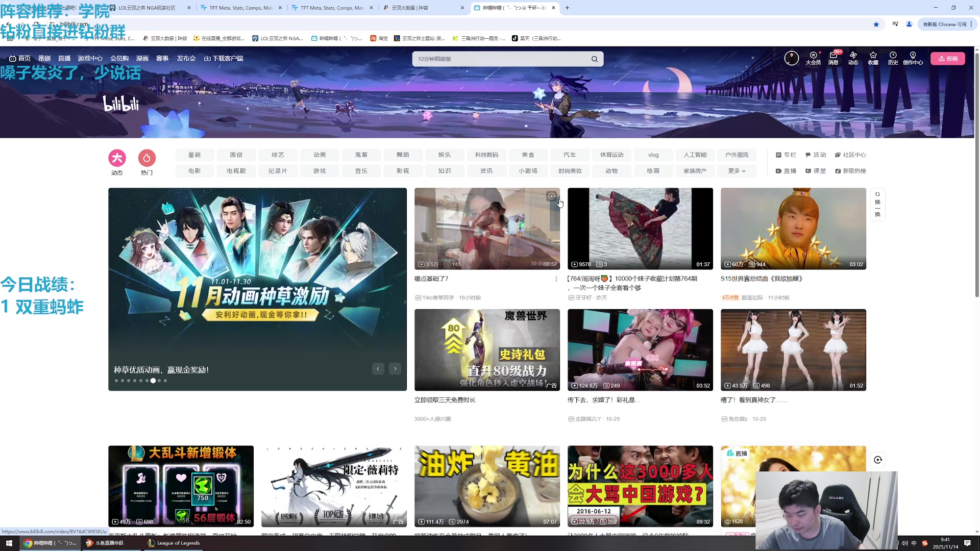Toggle the Chrome bookmark star
Image resolution: width=980 pixels, height=551 pixels.
pos(876,24)
